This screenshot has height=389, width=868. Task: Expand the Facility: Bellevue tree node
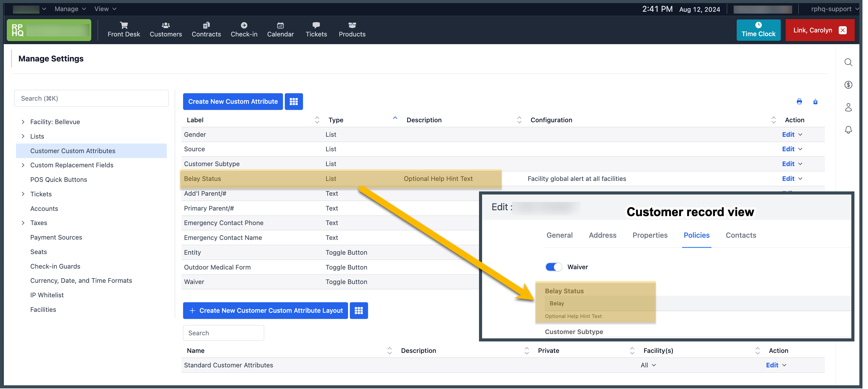click(x=23, y=122)
